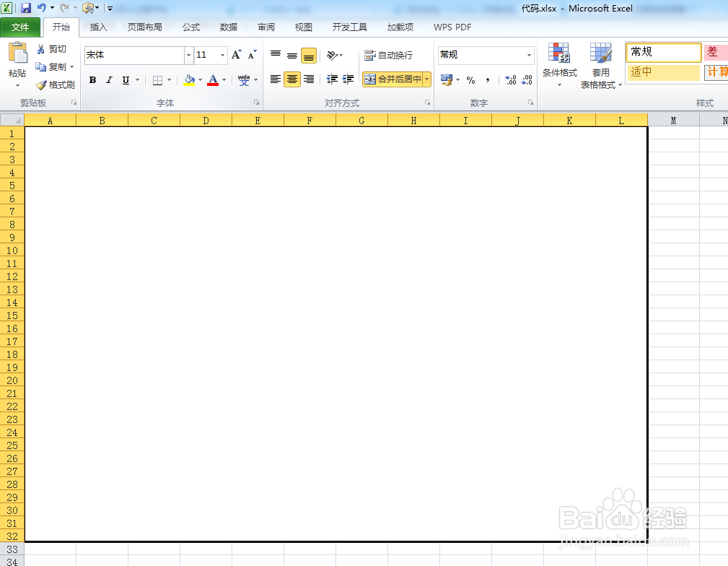Open Conditional Formatting (条件格式)
The height and width of the screenshot is (566, 728).
(x=559, y=65)
